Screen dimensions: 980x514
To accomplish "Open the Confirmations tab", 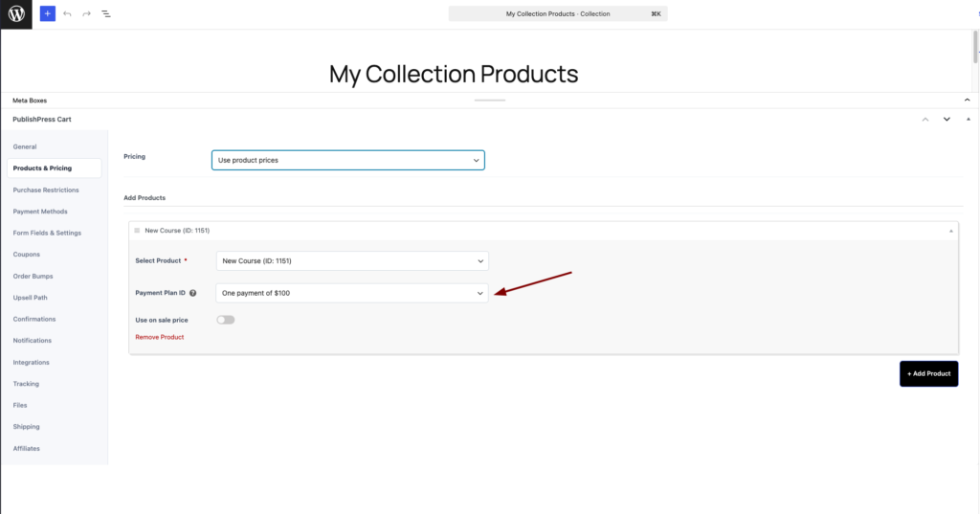I will 34,319.
